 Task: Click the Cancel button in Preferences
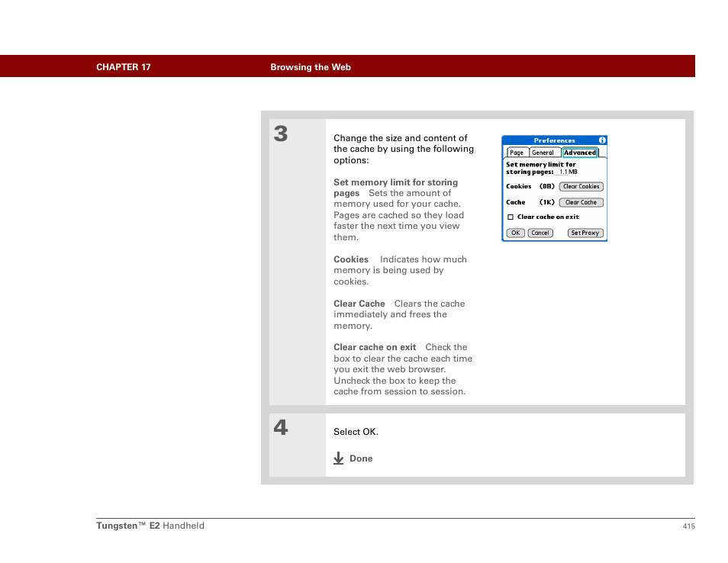(x=540, y=233)
